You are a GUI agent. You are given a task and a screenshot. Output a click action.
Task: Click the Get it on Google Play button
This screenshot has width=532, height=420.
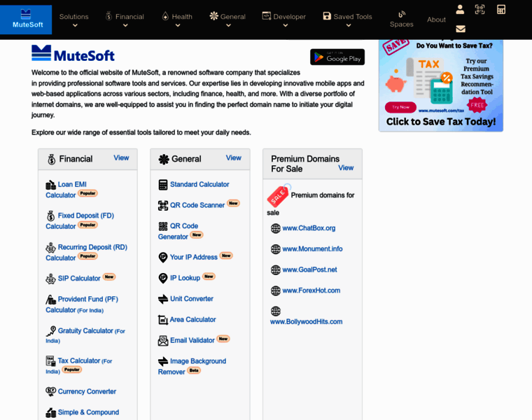coord(337,57)
